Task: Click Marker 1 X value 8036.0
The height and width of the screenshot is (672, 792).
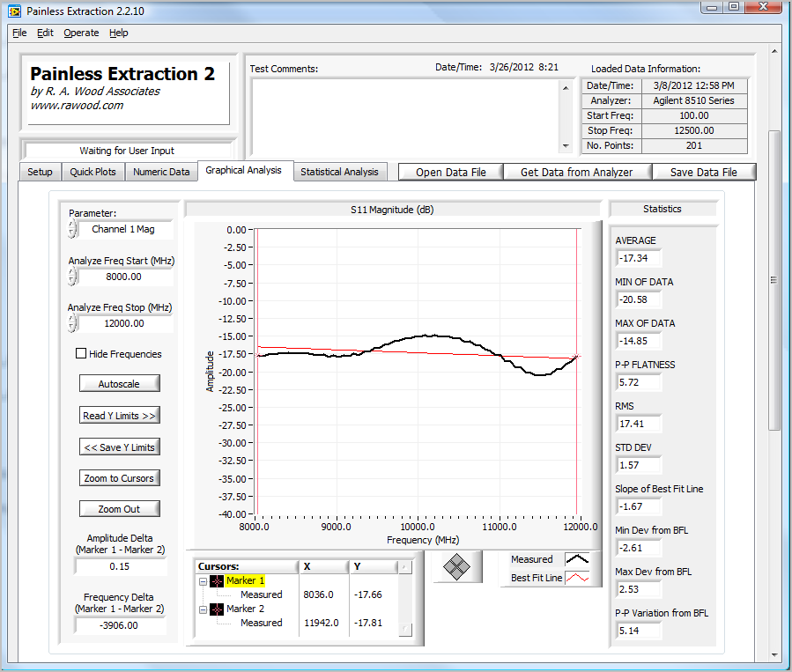Action: 318,594
